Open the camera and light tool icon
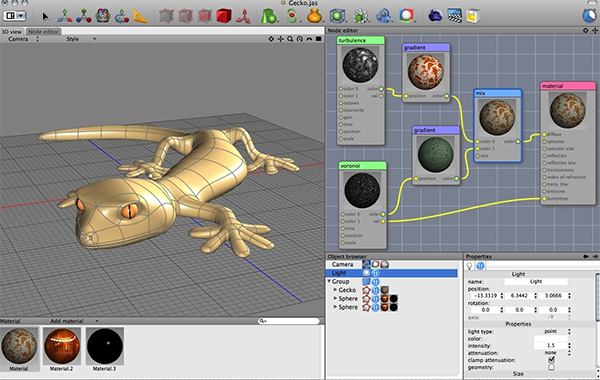Image resolution: width=600 pixels, height=380 pixels. [x=406, y=16]
